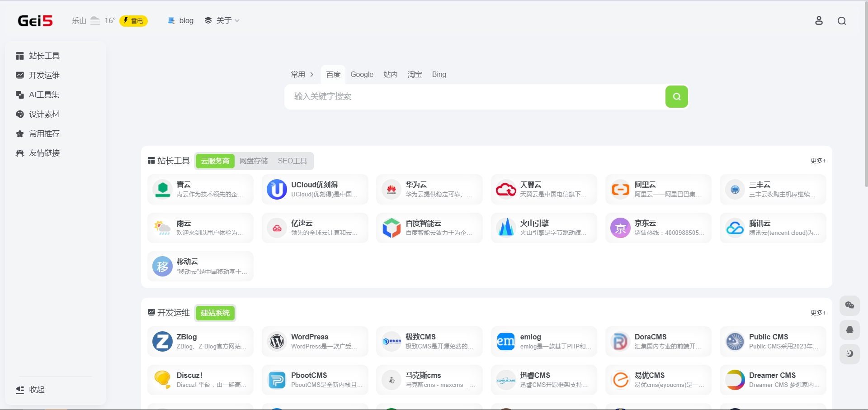Image resolution: width=868 pixels, height=410 pixels.
Task: Click the 移动云 logo icon
Action: coord(162,266)
